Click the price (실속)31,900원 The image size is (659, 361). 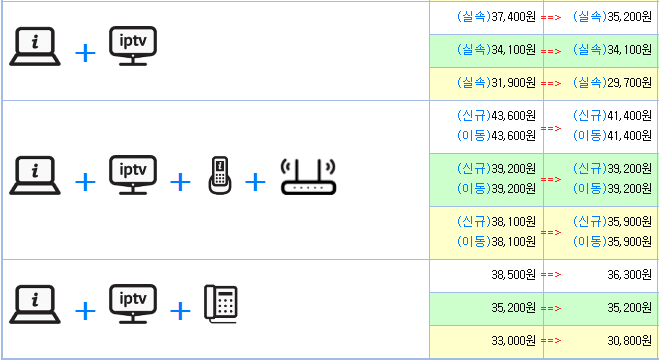pyautogui.click(x=496, y=83)
